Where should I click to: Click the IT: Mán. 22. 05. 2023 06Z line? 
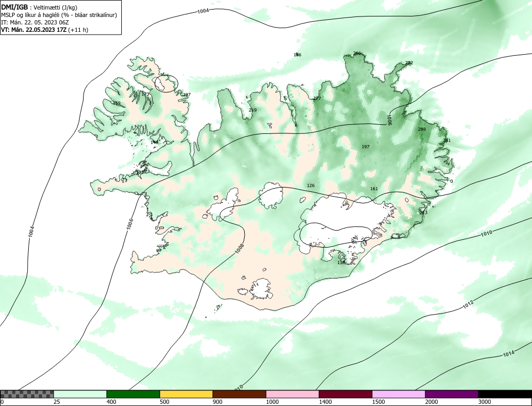point(35,22)
